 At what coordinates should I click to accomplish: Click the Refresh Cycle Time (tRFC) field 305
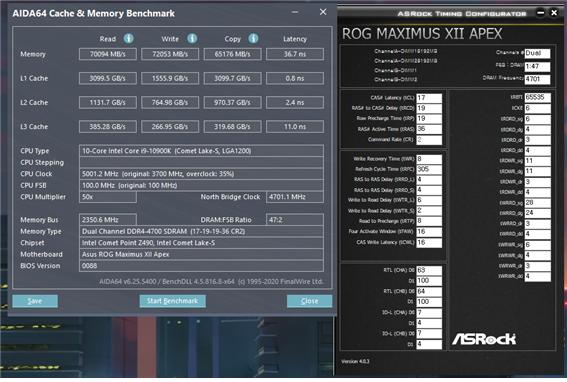(429, 169)
